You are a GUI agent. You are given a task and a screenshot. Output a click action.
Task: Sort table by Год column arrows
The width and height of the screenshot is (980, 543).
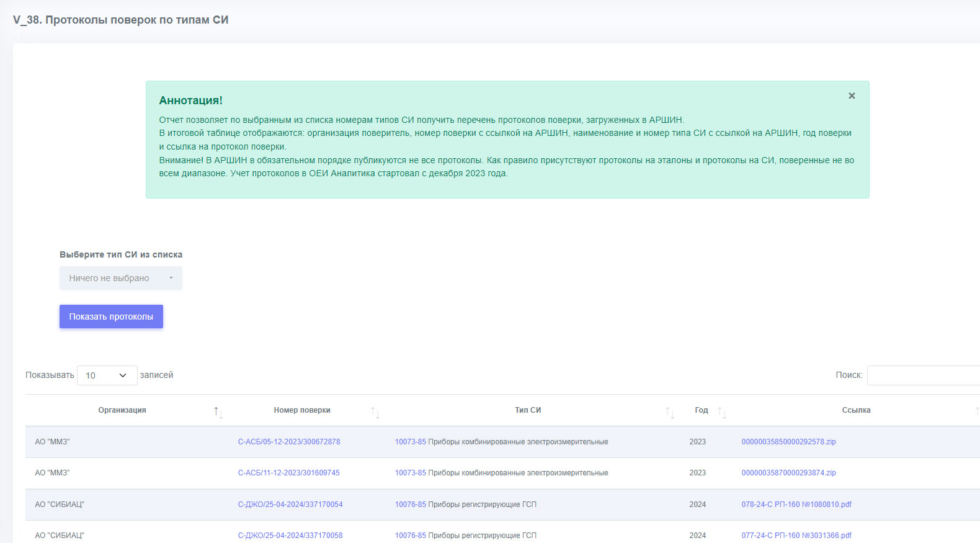coord(722,412)
